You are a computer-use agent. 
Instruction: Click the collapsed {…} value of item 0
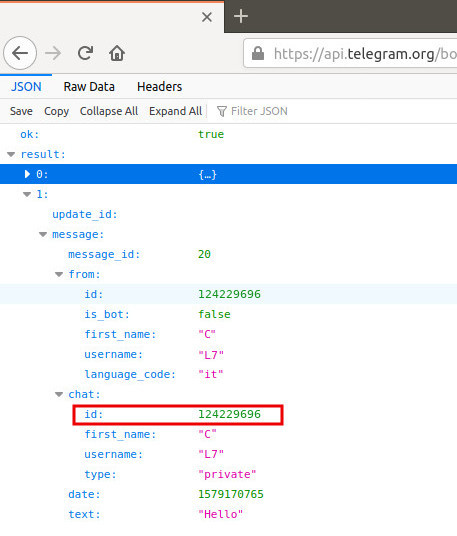click(207, 175)
